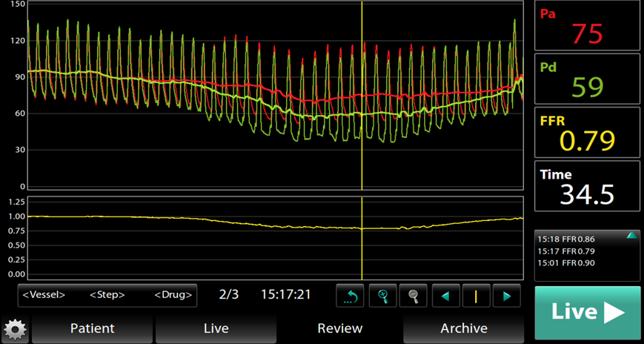Switch to the Review tab
This screenshot has width=644, height=344.
340,328
